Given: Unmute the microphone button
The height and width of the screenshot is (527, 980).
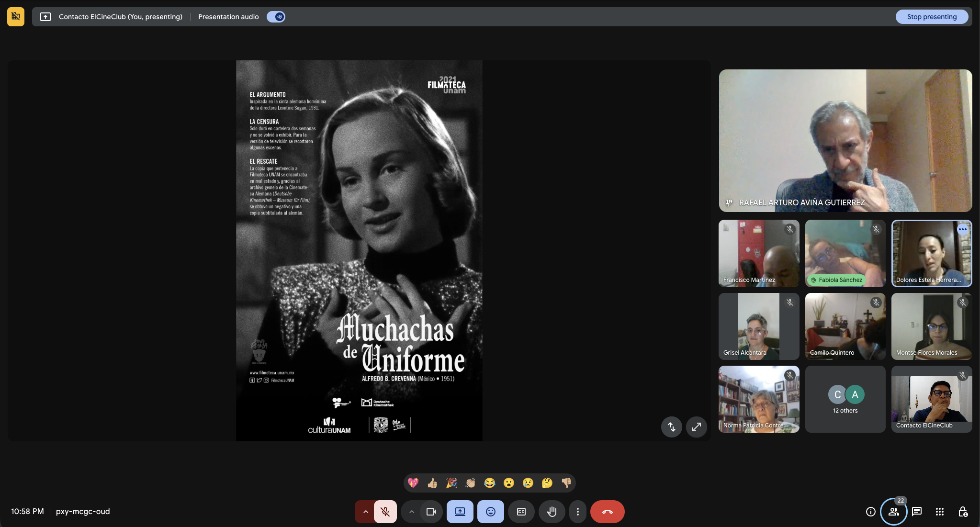Looking at the screenshot, I should 385,512.
